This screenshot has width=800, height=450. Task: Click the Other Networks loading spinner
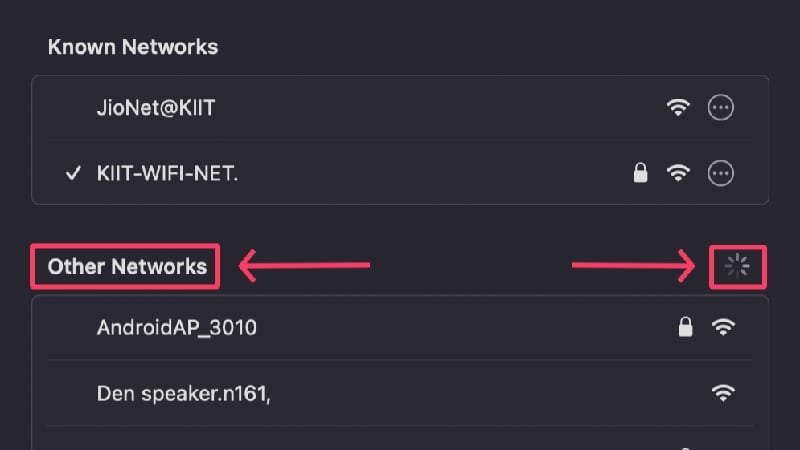tap(738, 266)
